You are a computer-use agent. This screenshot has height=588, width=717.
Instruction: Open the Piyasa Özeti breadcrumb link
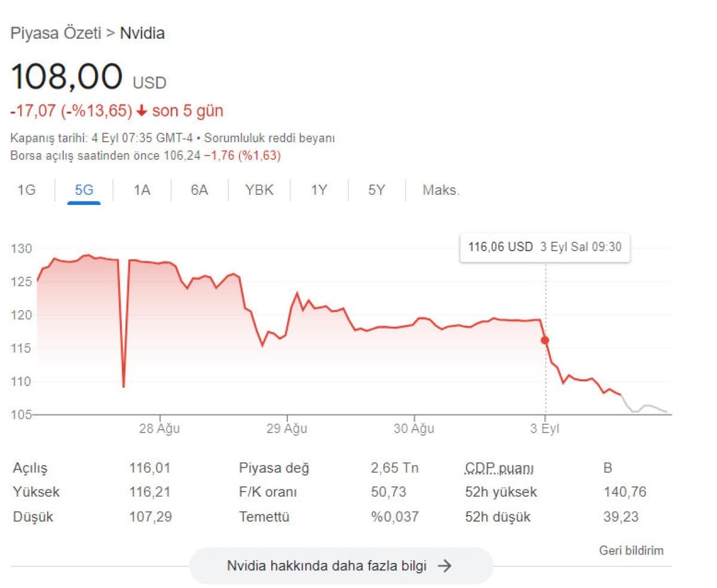tap(55, 33)
